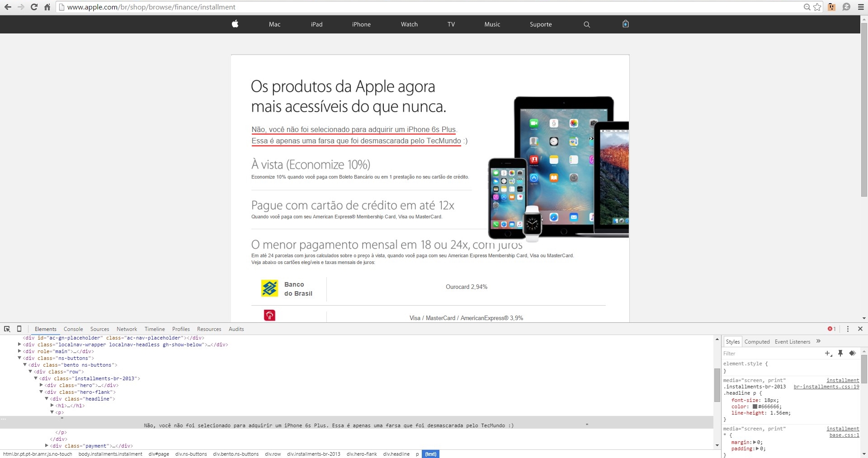Viewport: 868px width, 458px height.
Task: Select the Computed sidebar tab
Action: click(x=757, y=342)
